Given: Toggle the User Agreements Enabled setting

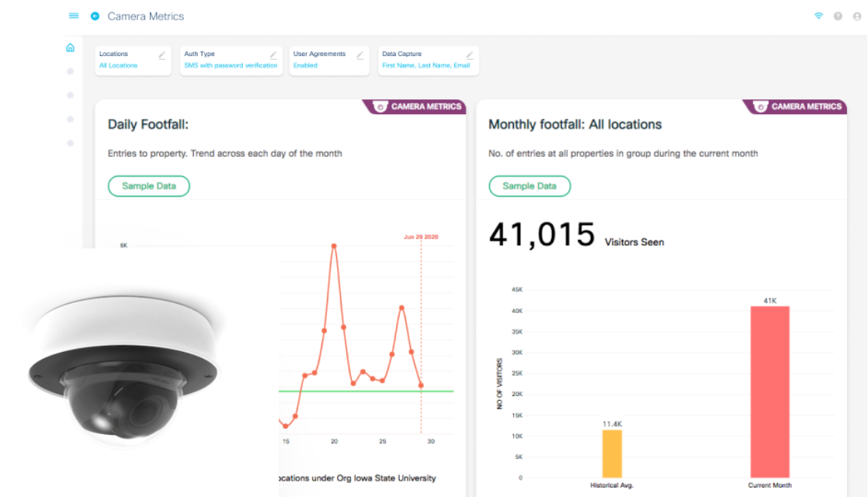Looking at the screenshot, I should tap(305, 66).
